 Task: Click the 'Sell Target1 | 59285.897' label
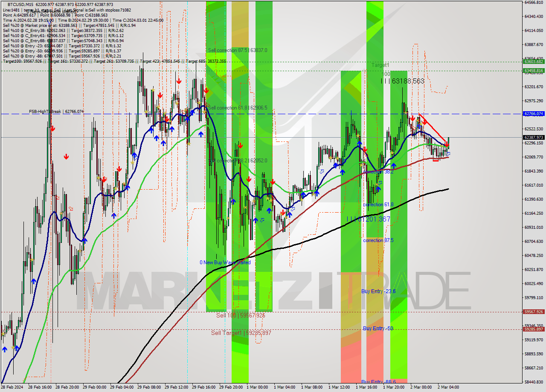coord(241,333)
